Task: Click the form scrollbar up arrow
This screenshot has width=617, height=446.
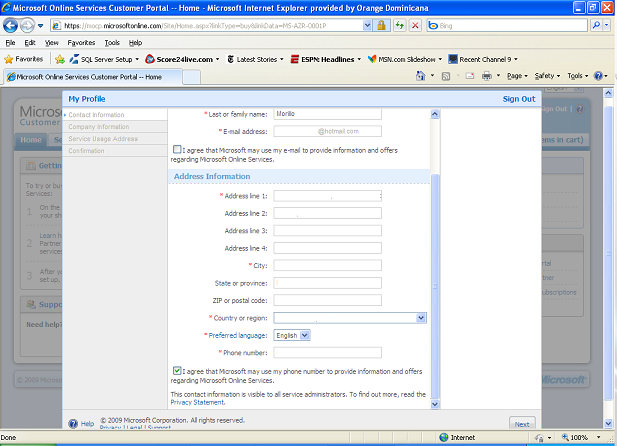Action: (435, 114)
